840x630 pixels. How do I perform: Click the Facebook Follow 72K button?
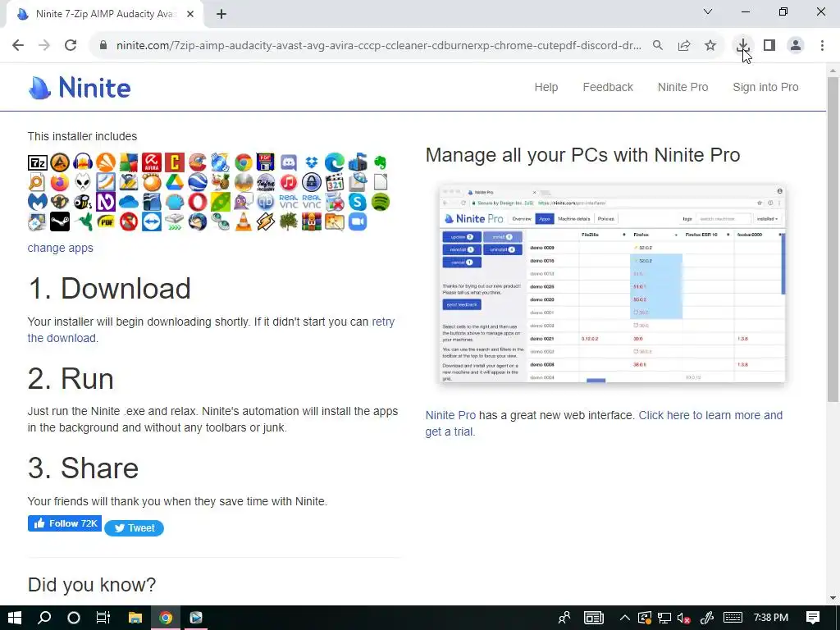point(65,523)
